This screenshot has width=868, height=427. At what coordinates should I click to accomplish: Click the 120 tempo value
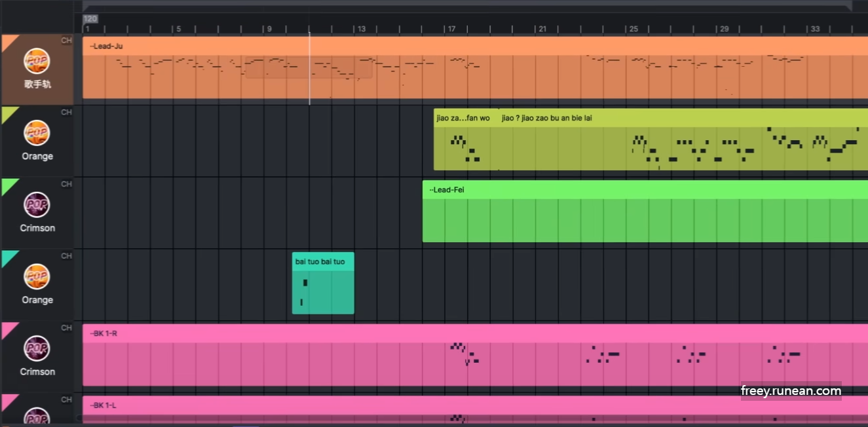click(89, 19)
